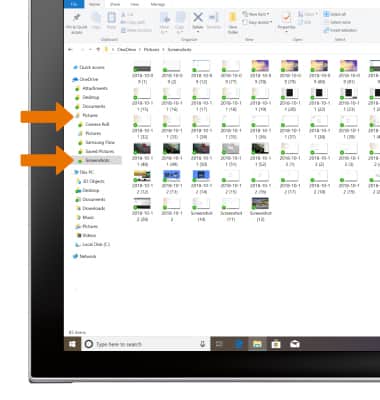Click Paste shortcut in the Clipboard group
This screenshot has width=380, height=400.
tap(136, 30)
